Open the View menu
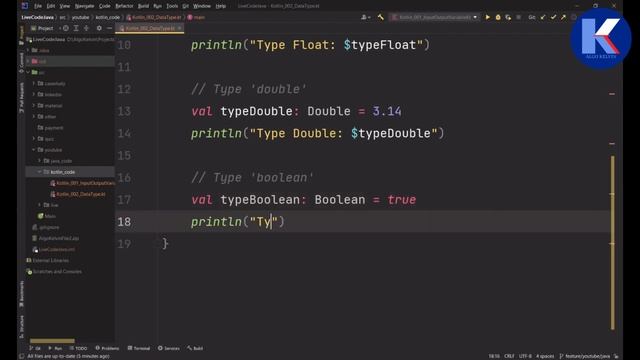This screenshot has width=640, height=360. 64,6
